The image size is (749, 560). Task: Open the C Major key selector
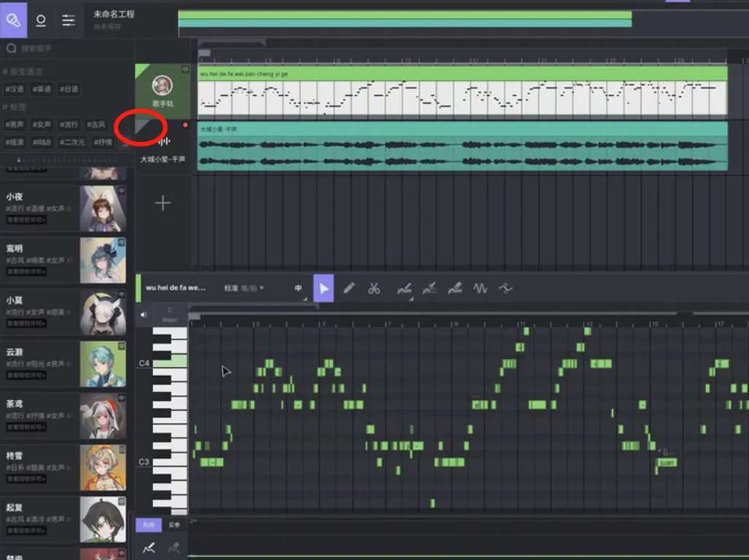click(x=170, y=315)
